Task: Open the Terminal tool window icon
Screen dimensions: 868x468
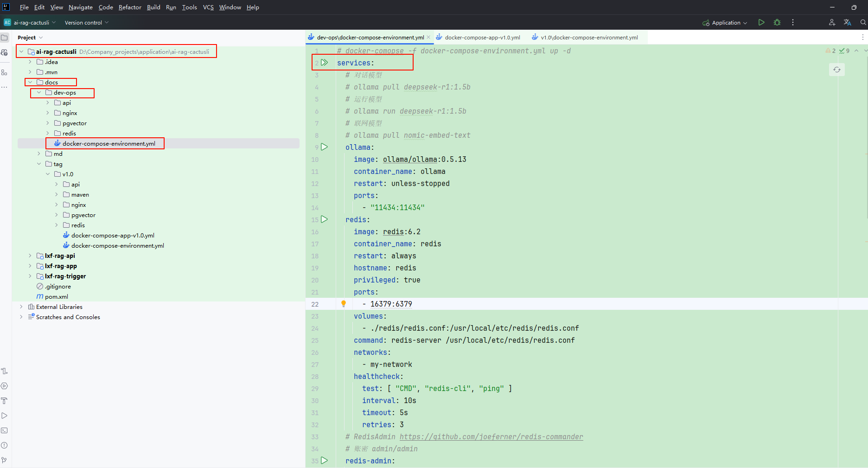Action: pyautogui.click(x=5, y=430)
